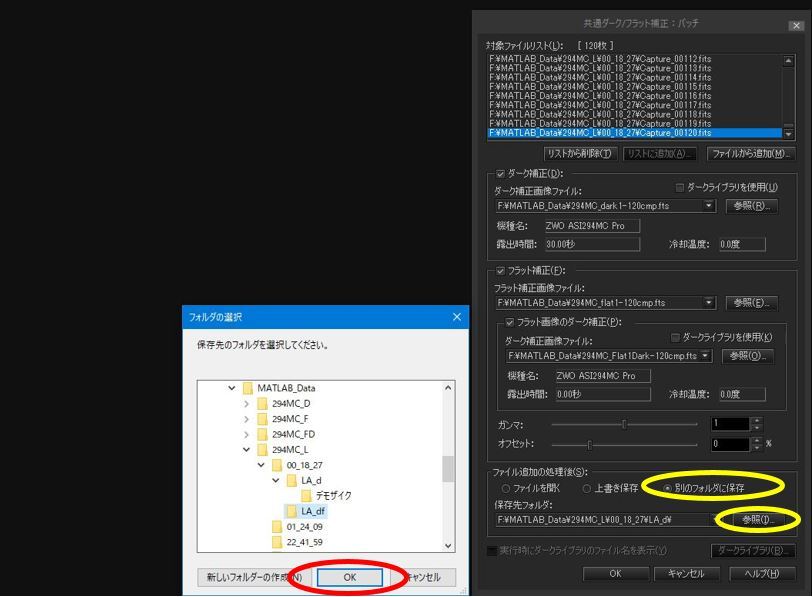
Task: Click 参照(O) browse button for flat dark
Action: tap(747, 356)
